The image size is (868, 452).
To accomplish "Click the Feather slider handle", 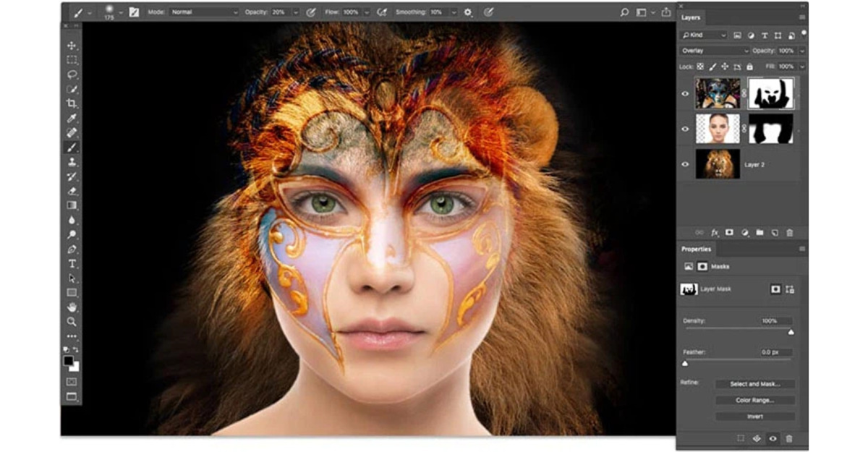I will 685,363.
